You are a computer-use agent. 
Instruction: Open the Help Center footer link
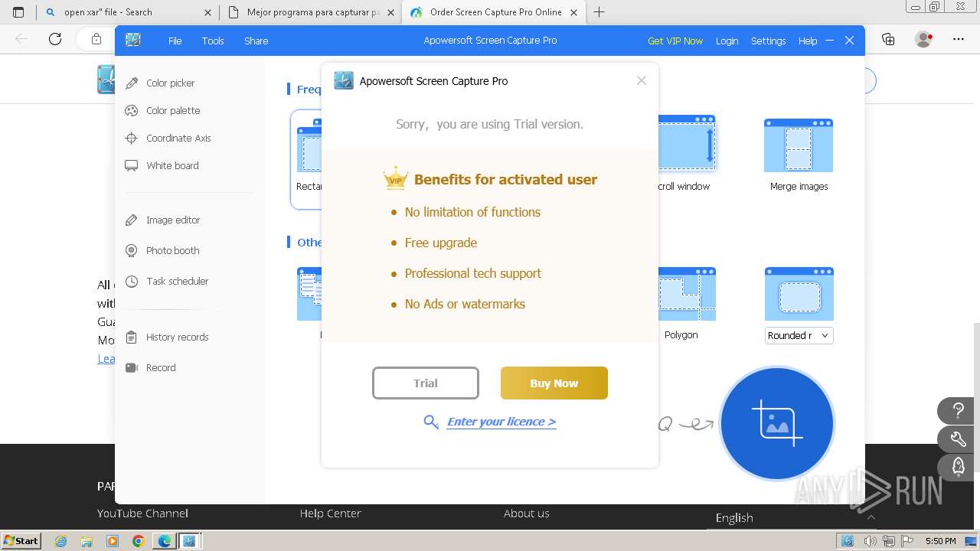[330, 514]
